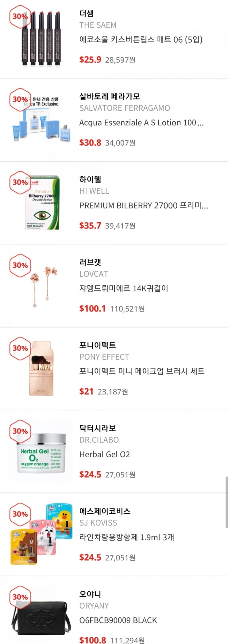
Task: Click the vertical scrollbar thumb
Action: tap(226, 502)
